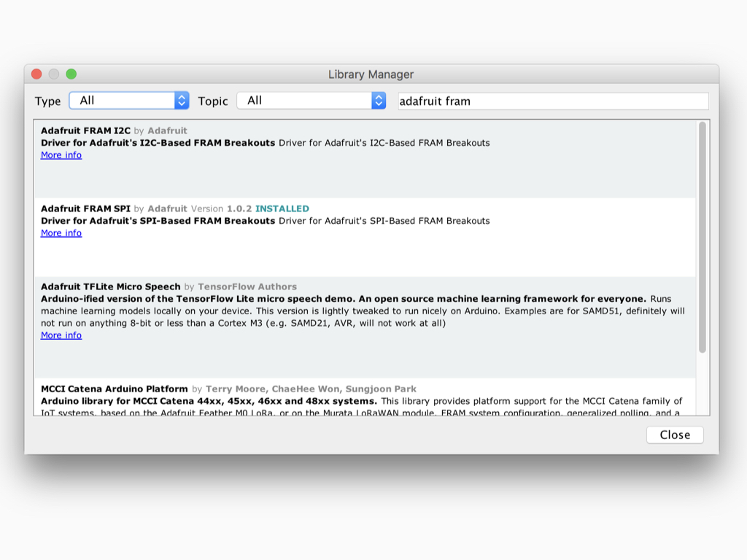Open More info for Adafruit FRAM I2C
Viewport: 747px width, 560px height.
point(61,155)
